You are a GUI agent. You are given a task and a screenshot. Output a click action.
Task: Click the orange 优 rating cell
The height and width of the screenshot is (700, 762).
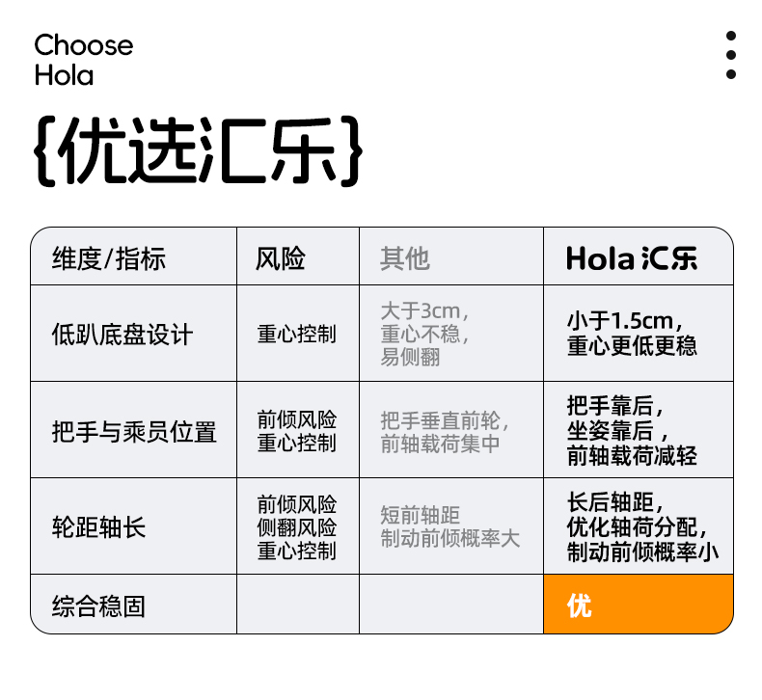tap(638, 606)
